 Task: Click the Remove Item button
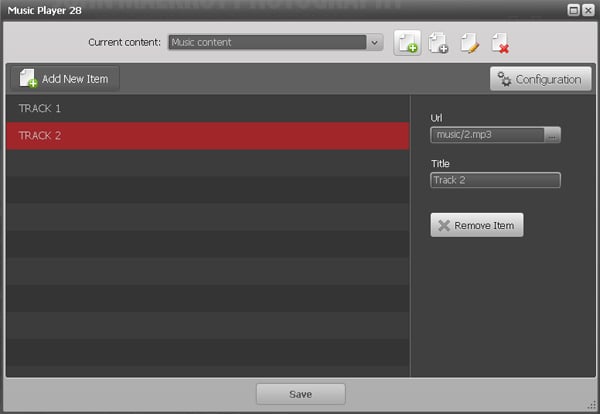[x=476, y=226]
